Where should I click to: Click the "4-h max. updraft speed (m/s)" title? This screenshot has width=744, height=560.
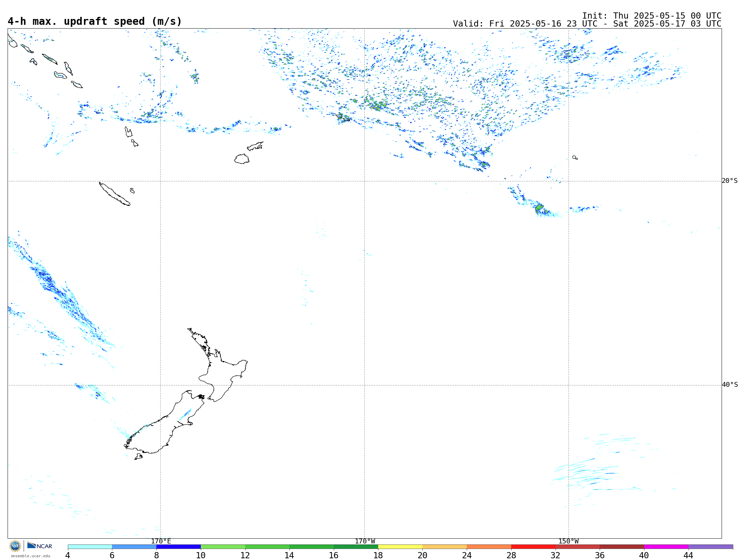pyautogui.click(x=95, y=21)
